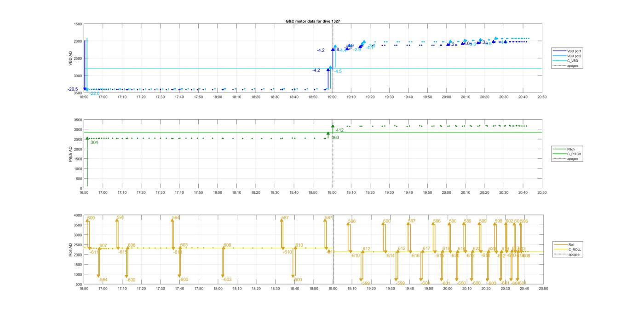Click the "19:30" tick under the Pitch plot
This screenshot has height=319, width=644.
390,193
